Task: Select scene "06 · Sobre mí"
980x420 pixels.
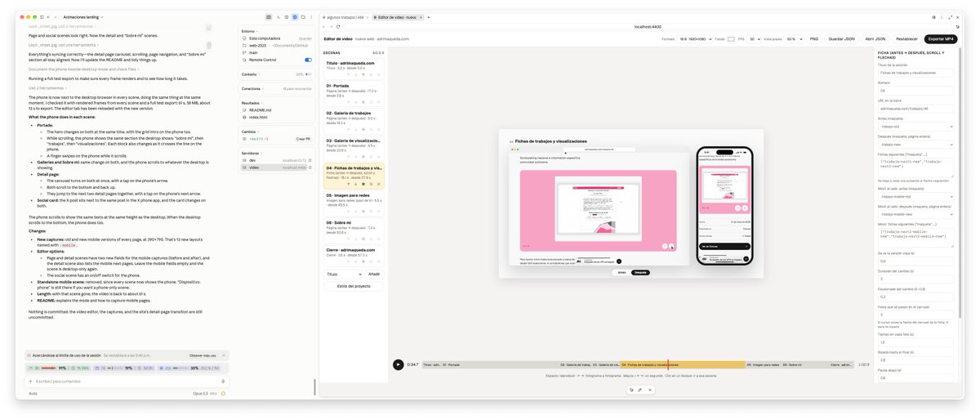Action: [x=354, y=230]
